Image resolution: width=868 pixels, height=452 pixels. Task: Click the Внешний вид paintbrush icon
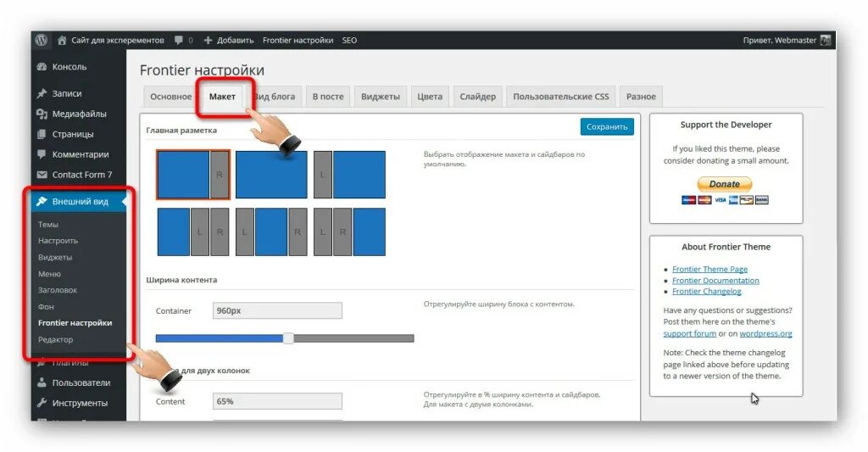[x=42, y=201]
